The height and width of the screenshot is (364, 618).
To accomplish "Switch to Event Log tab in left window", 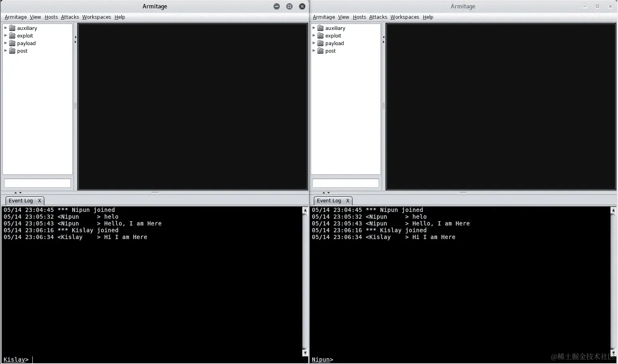I will pos(21,201).
